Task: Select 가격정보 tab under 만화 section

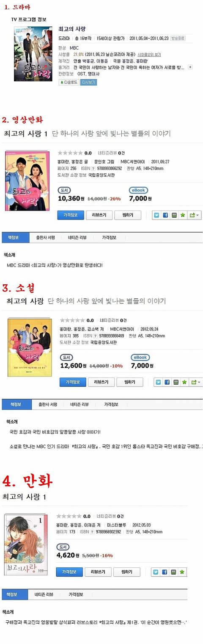Action: pos(76,594)
